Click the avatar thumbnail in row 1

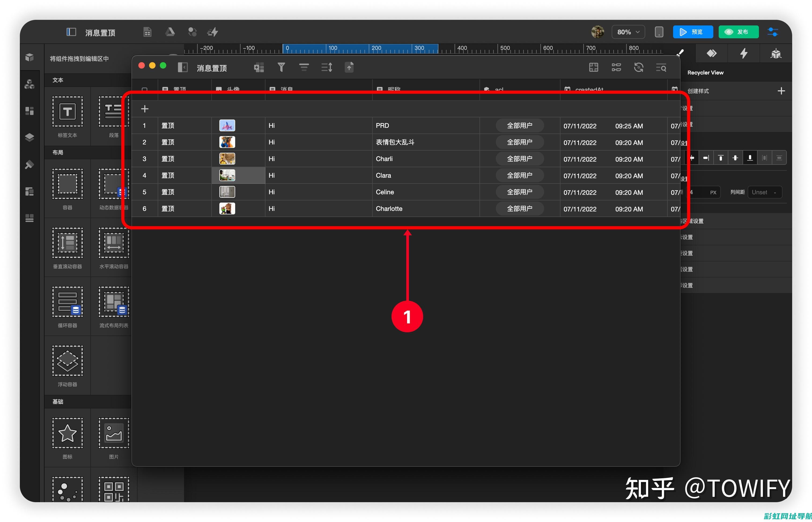point(227,125)
